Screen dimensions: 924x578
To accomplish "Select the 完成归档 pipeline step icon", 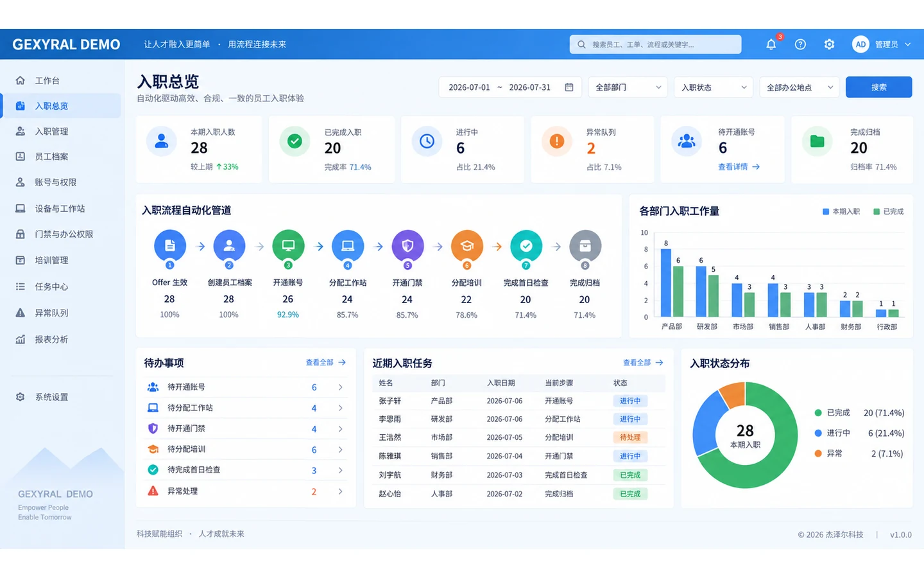I will 585,246.
